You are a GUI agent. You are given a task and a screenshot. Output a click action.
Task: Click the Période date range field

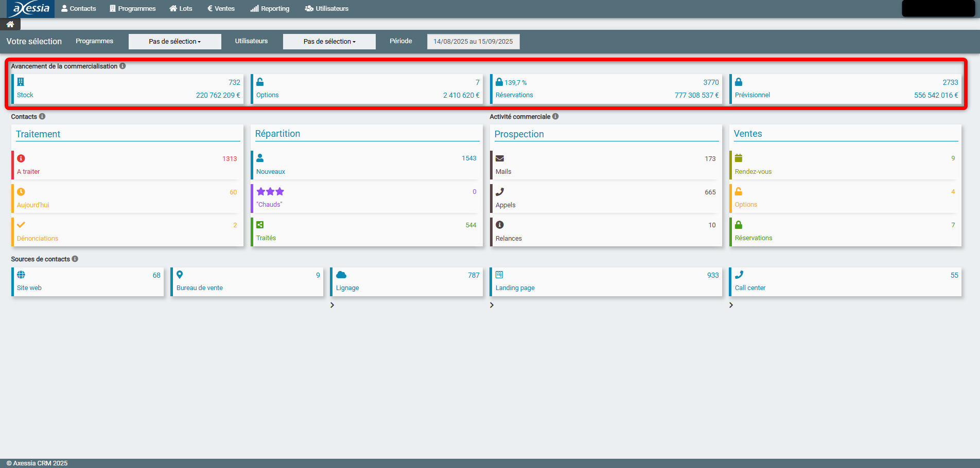(473, 42)
